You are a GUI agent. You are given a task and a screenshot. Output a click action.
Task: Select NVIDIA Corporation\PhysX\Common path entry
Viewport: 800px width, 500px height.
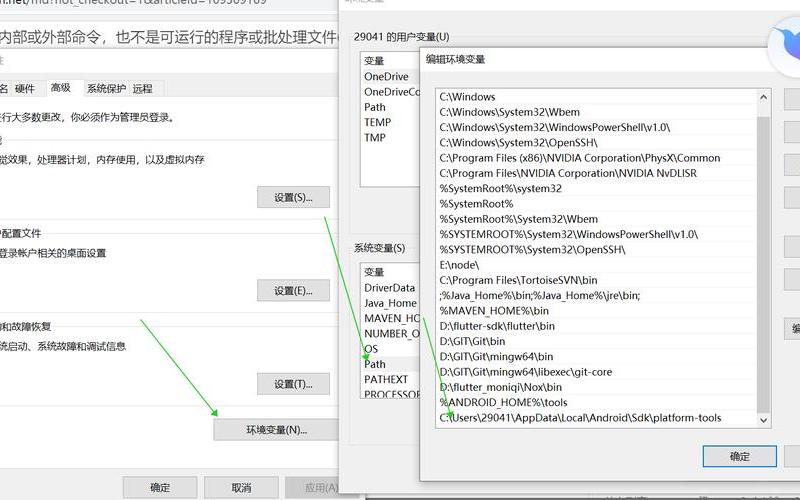click(x=597, y=158)
